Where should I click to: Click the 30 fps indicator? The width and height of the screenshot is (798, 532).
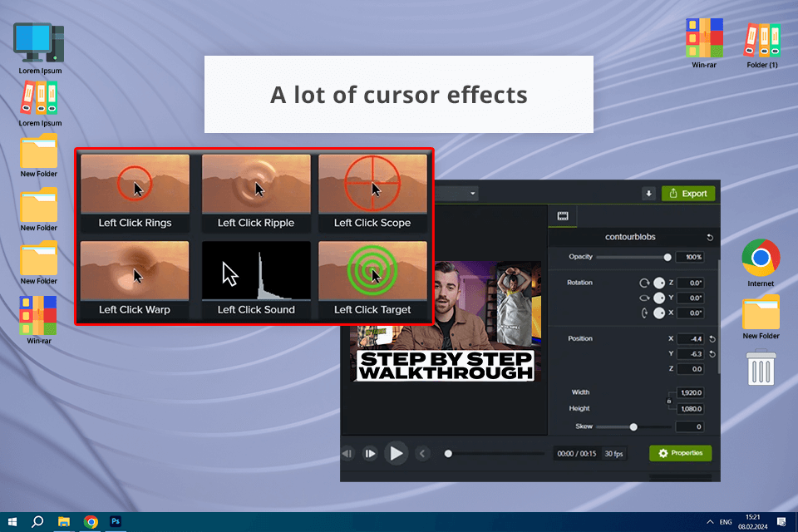point(613,454)
